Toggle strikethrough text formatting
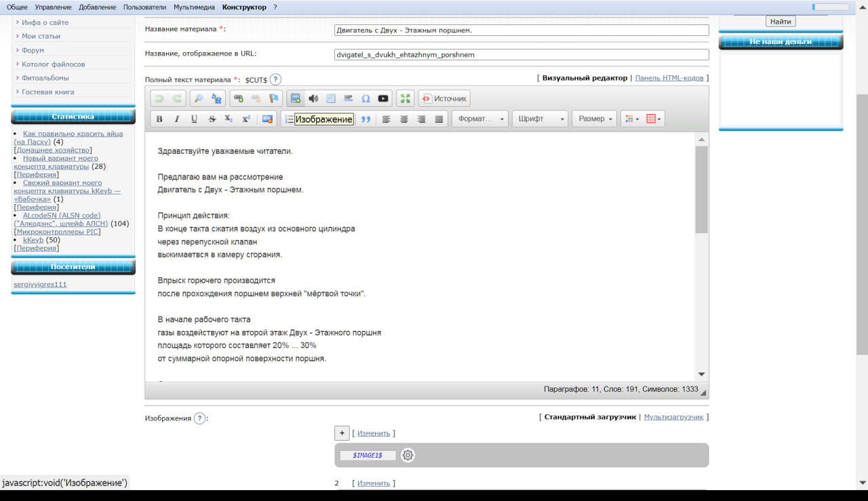Image resolution: width=868 pixels, height=501 pixels. tap(212, 119)
